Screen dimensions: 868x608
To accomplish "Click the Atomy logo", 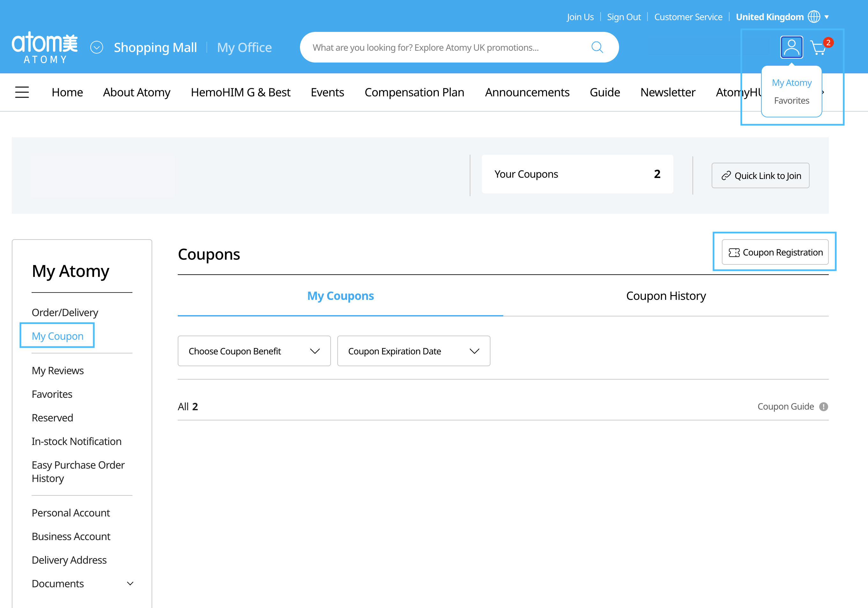I will point(45,47).
